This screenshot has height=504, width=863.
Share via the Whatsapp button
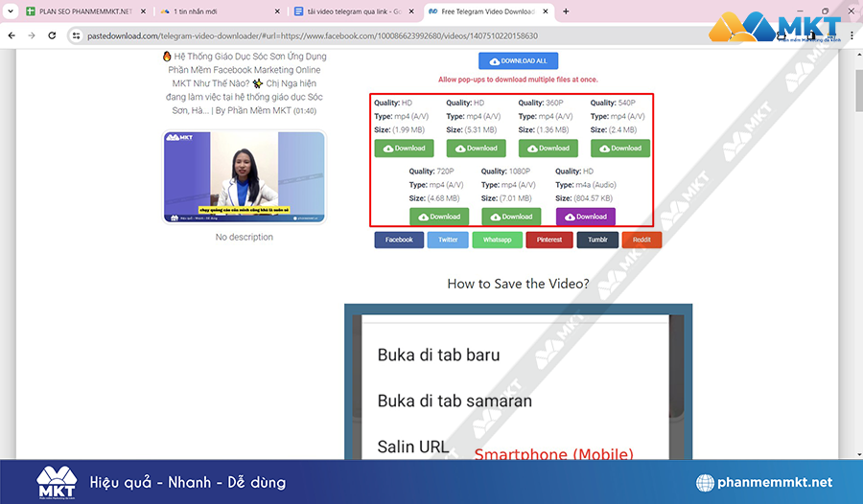click(498, 240)
